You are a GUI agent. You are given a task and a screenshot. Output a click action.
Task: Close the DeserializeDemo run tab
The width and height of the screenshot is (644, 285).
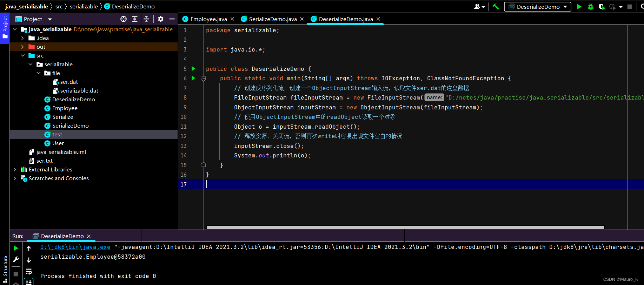point(89,236)
